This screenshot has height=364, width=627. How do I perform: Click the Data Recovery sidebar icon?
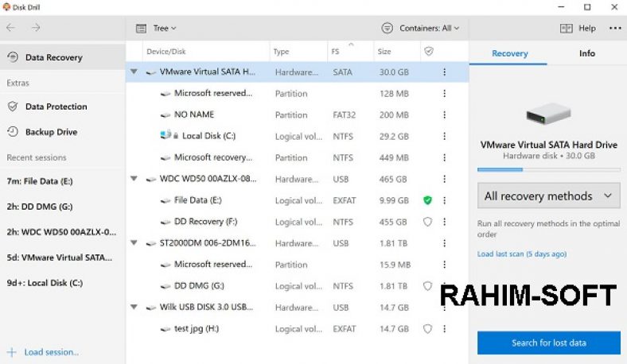click(x=13, y=57)
